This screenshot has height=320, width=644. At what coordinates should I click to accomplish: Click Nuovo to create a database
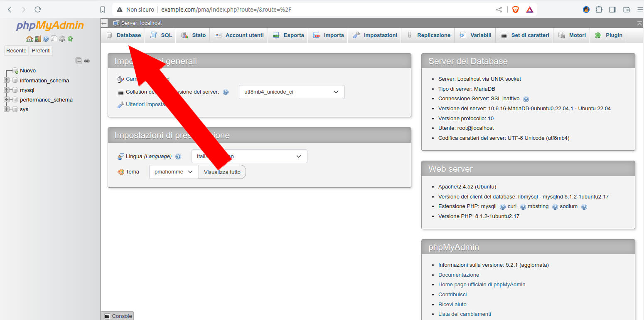(28, 71)
